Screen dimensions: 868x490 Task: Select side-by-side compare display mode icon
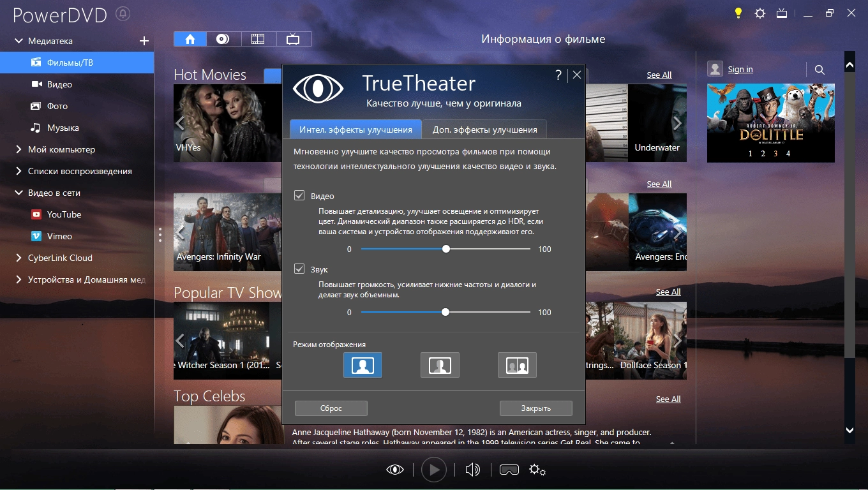(x=517, y=365)
